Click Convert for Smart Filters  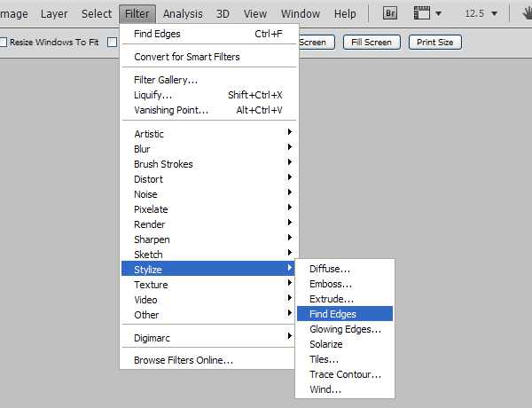[186, 57]
